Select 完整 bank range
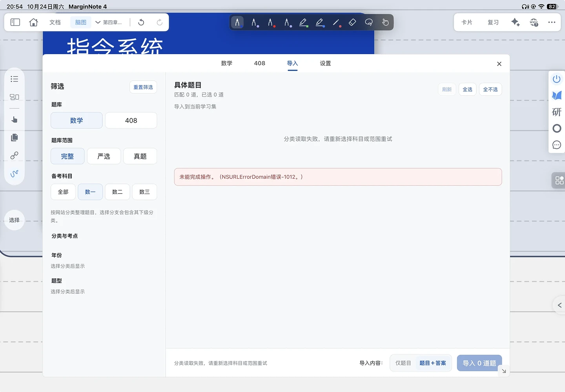Image resolution: width=565 pixels, height=392 pixels. click(67, 156)
